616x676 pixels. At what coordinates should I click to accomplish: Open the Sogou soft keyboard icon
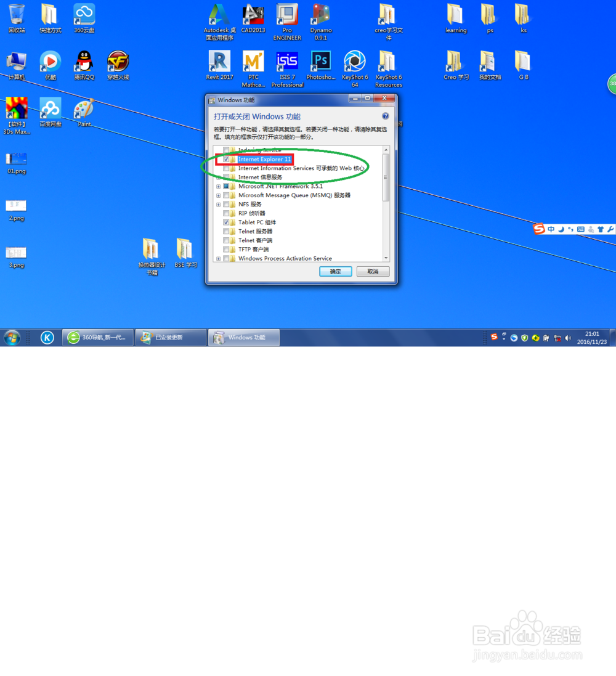581,229
